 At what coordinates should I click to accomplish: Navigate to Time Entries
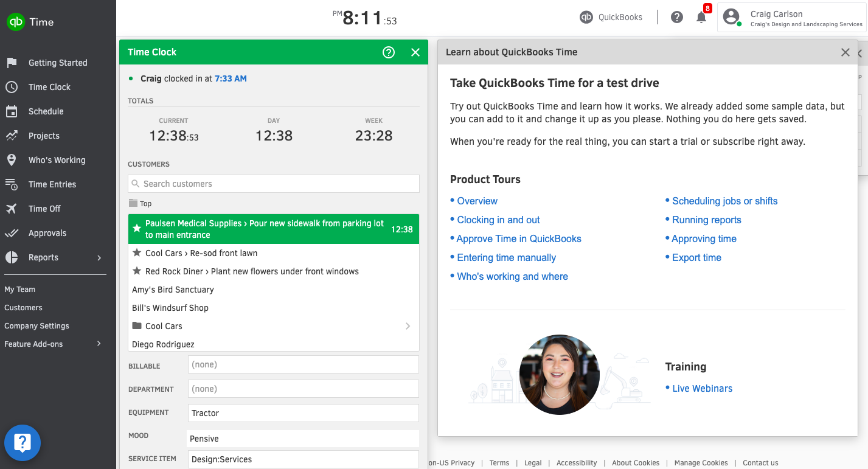tap(52, 184)
